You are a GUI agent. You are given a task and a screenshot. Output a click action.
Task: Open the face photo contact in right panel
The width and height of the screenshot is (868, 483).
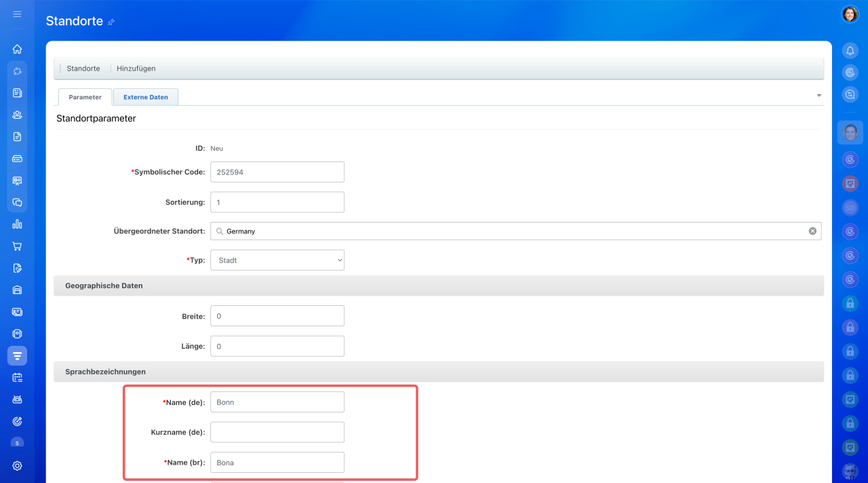click(850, 133)
